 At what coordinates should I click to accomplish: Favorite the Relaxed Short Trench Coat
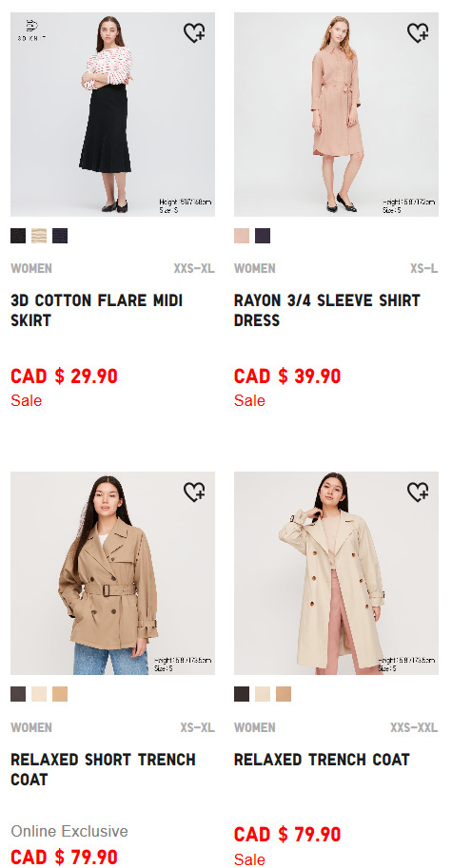point(194,492)
